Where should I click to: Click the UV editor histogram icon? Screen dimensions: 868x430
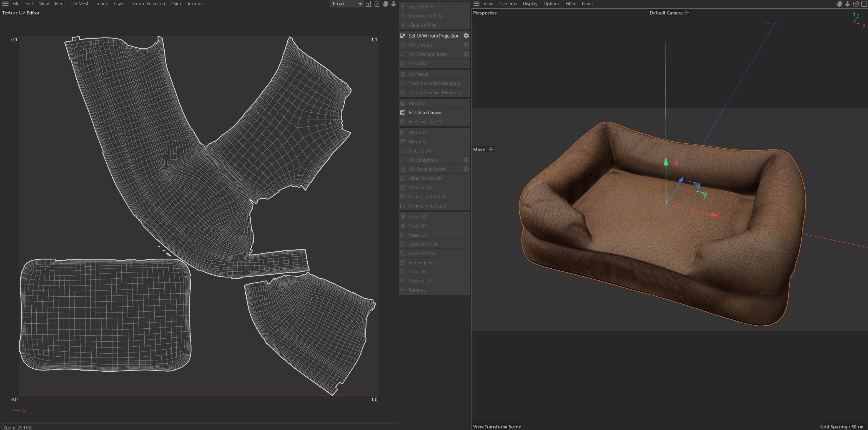(369, 4)
